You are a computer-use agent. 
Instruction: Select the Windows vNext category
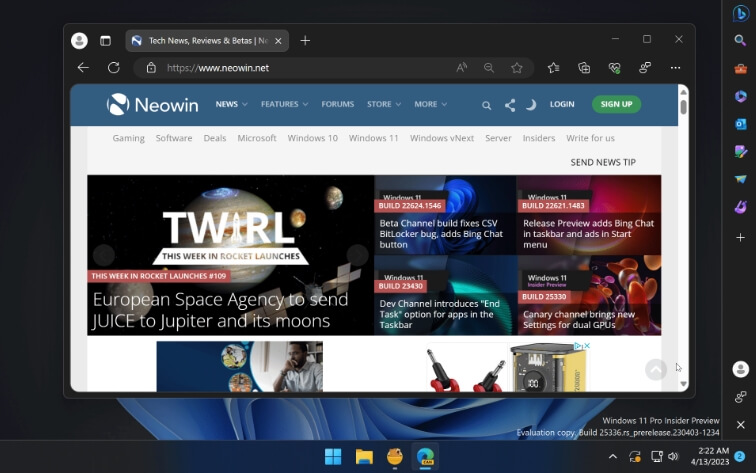point(442,138)
